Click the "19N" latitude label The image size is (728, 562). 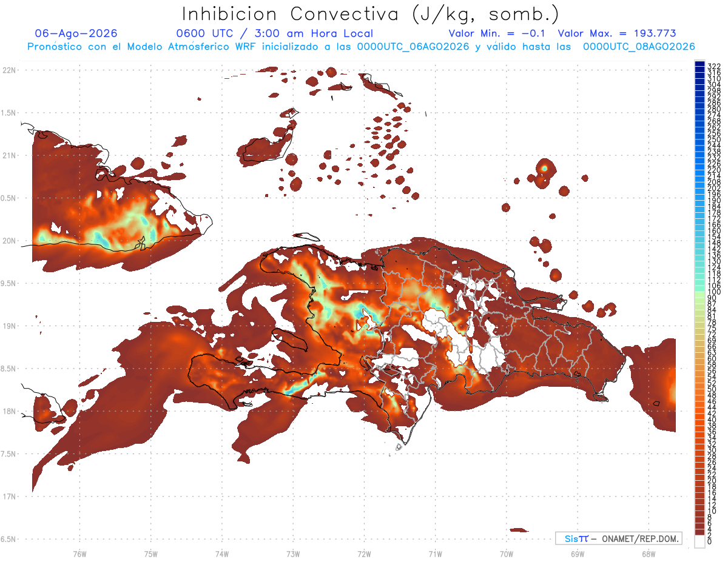[10, 326]
